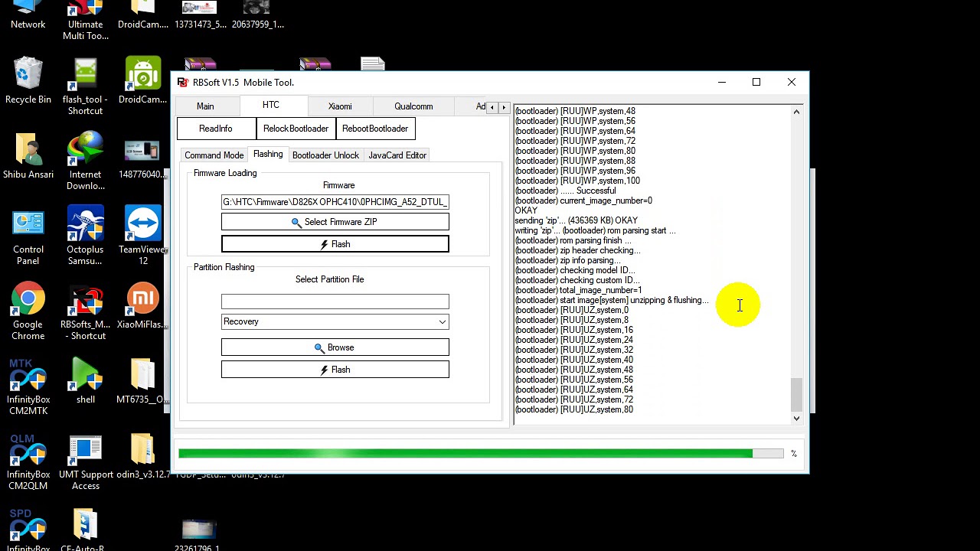The width and height of the screenshot is (980, 551).
Task: Open the Command Mode sub-tab
Action: tap(214, 155)
